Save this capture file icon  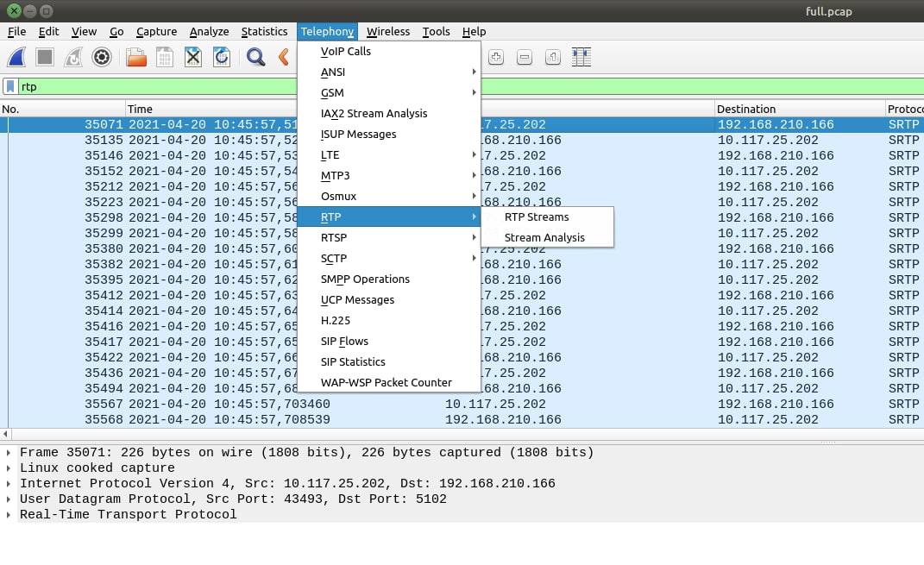point(165,57)
